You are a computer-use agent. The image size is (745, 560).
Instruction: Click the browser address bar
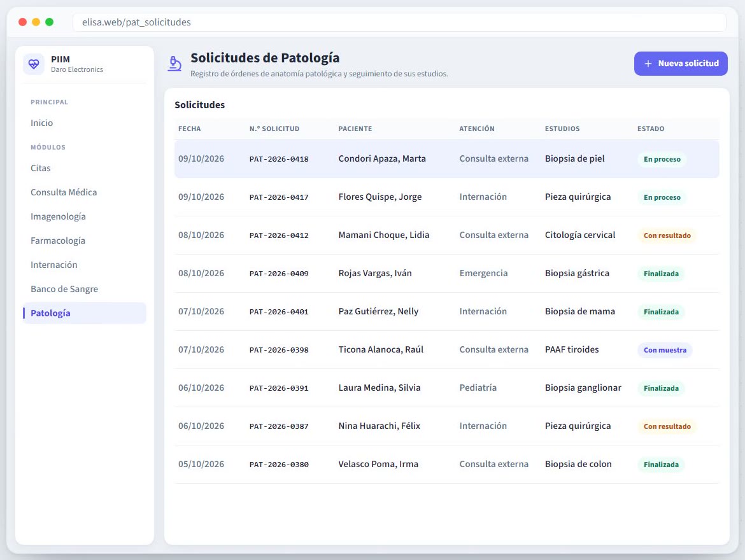[x=399, y=22]
